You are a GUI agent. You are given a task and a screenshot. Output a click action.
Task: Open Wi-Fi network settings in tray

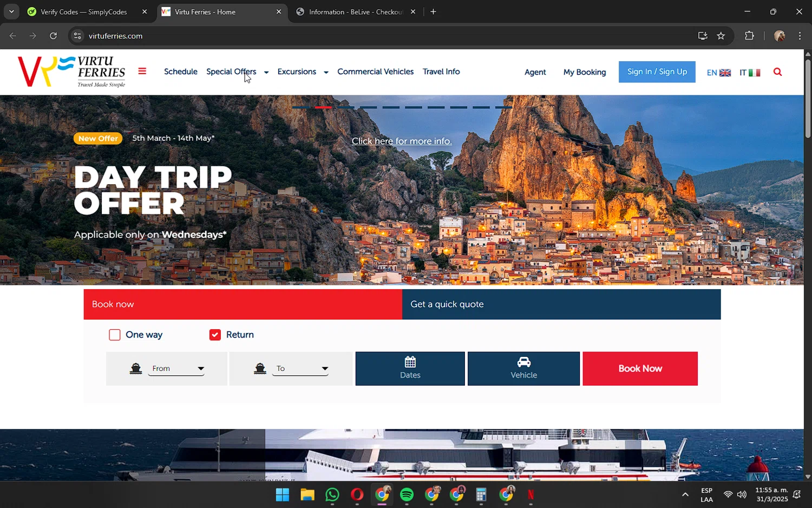tap(728, 494)
